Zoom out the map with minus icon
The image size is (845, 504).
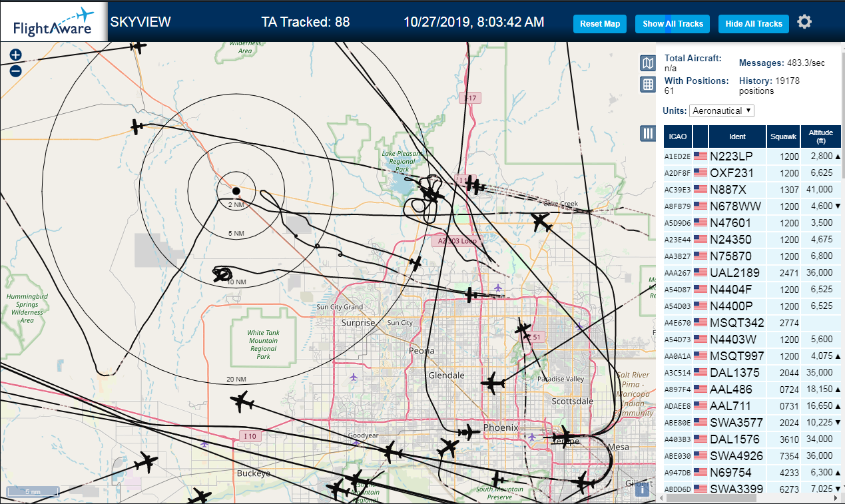point(16,71)
